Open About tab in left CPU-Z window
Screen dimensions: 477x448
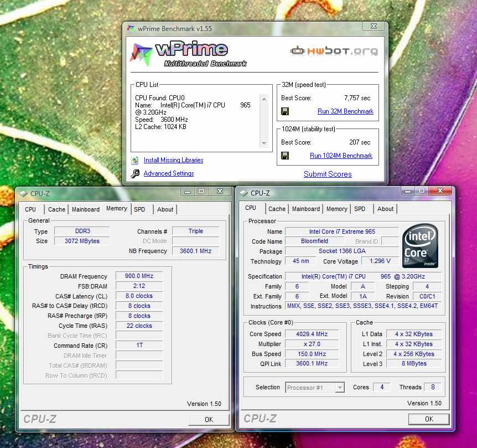(x=165, y=209)
